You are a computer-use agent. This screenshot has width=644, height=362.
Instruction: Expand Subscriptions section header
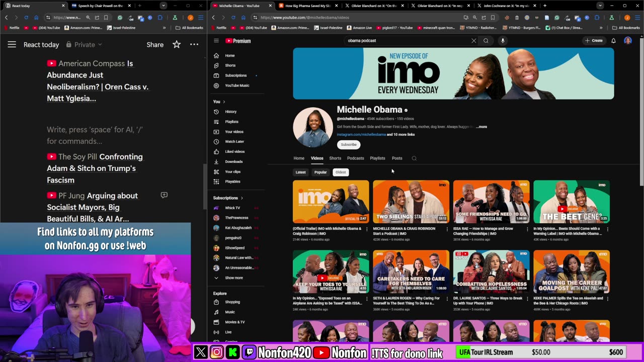pos(228,198)
